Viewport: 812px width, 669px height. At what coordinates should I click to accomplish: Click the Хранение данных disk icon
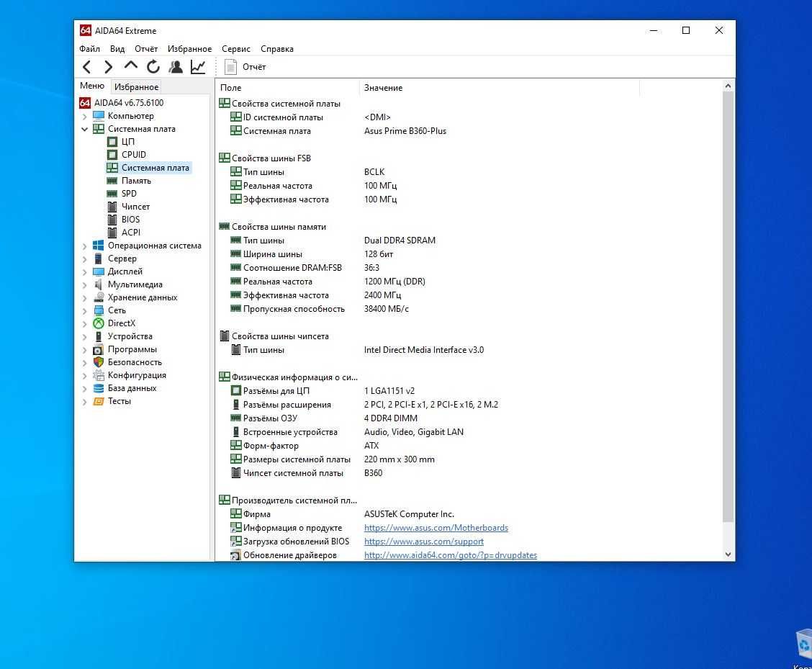99,297
